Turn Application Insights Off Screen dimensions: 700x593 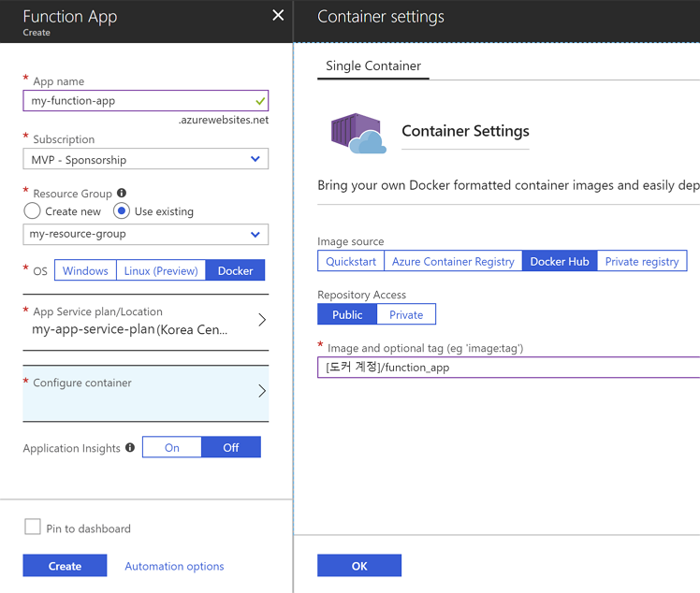pyautogui.click(x=231, y=448)
